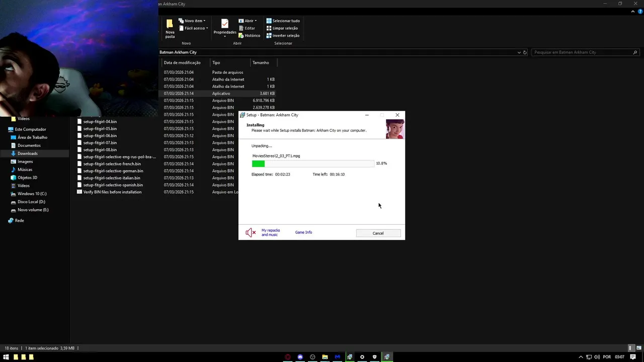
Task: Open the network icon in system tray
Action: point(589,357)
